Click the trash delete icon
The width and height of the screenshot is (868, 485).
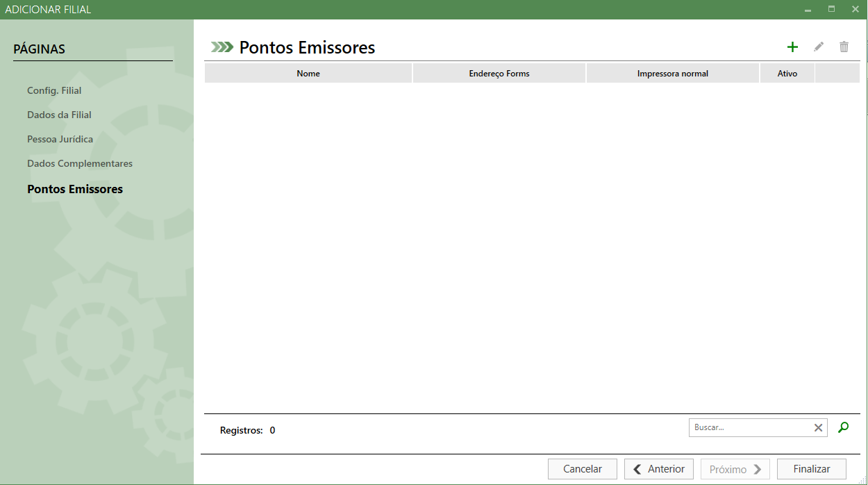(x=844, y=47)
